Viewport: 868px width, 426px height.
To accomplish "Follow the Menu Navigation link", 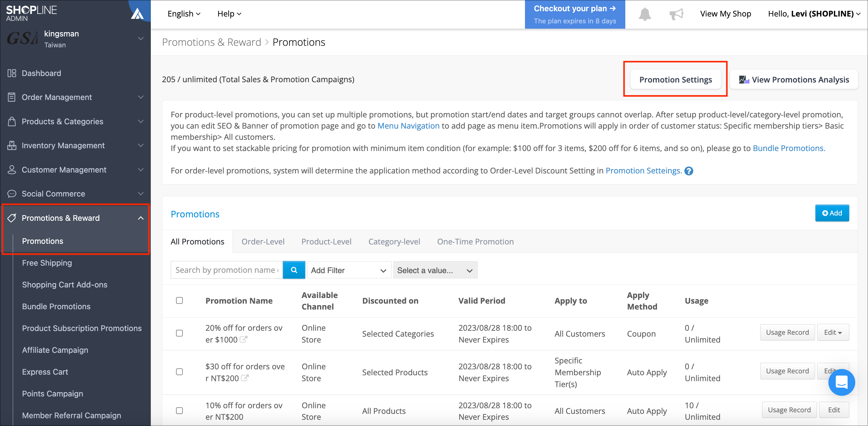I will (408, 125).
